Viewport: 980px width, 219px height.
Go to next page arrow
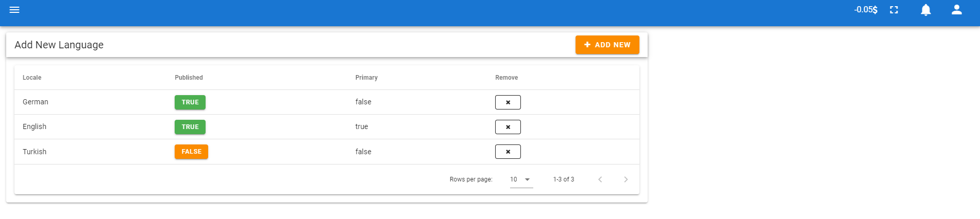[626, 179]
